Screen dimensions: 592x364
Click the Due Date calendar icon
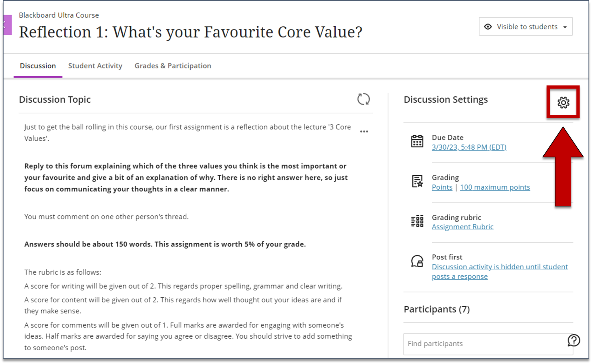[417, 141]
